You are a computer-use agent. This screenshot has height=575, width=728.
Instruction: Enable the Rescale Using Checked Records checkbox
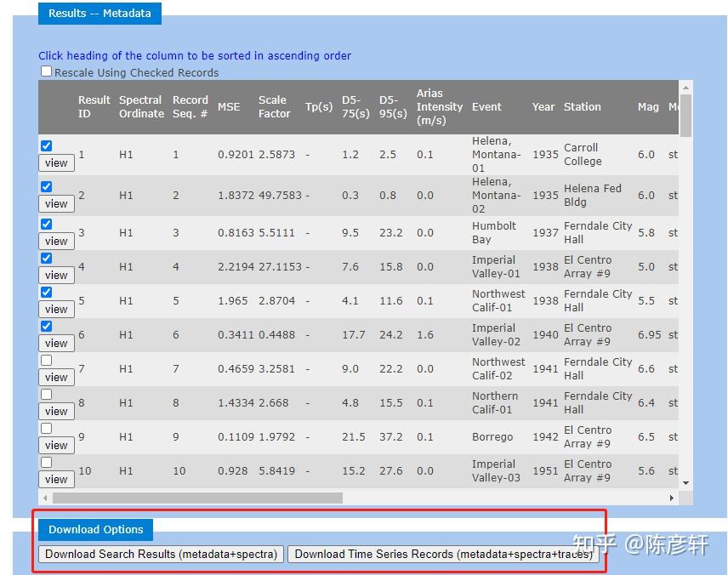[x=46, y=71]
